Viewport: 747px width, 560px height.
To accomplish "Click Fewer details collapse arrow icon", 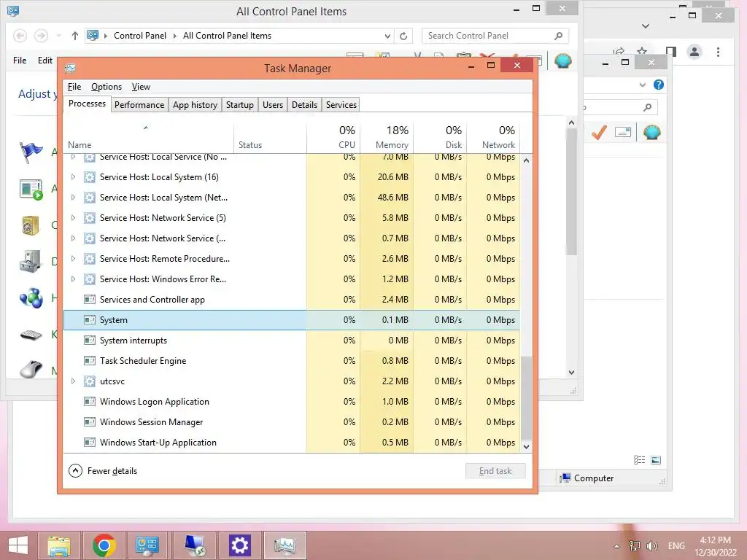I will pos(75,471).
